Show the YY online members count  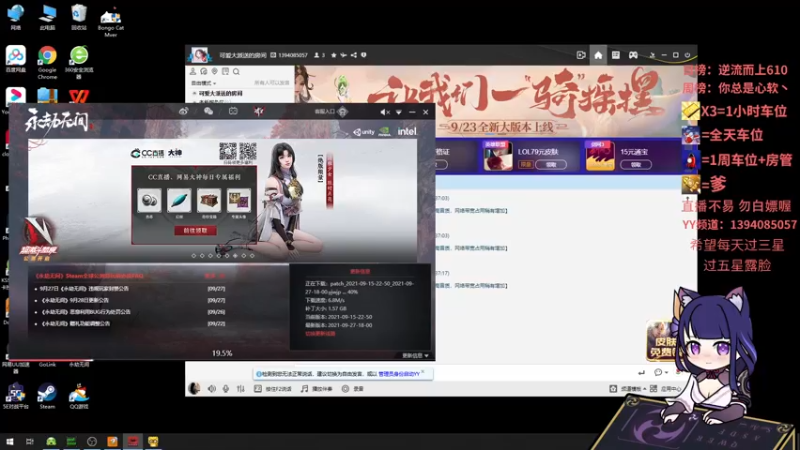click(319, 55)
